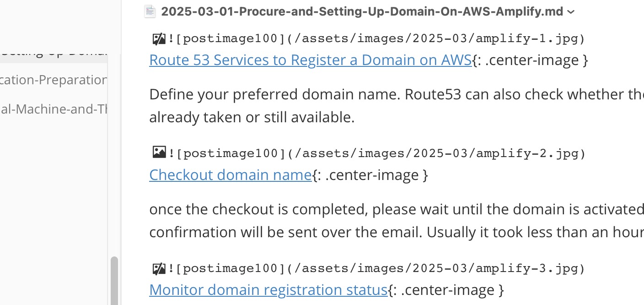
Task: Follow the Checkout domain name link
Action: click(231, 175)
